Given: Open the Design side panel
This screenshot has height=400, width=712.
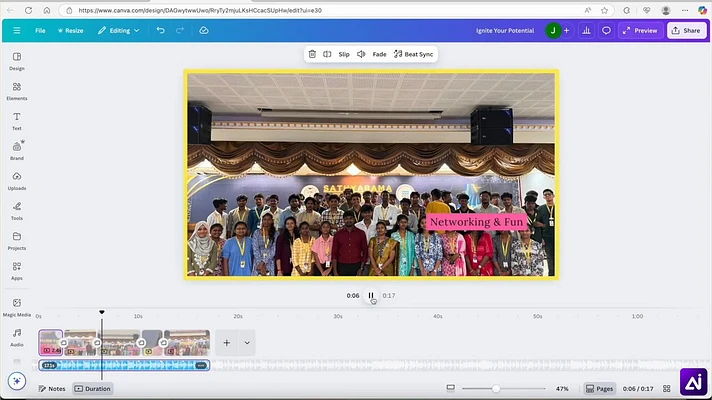Looking at the screenshot, I should (x=17, y=61).
